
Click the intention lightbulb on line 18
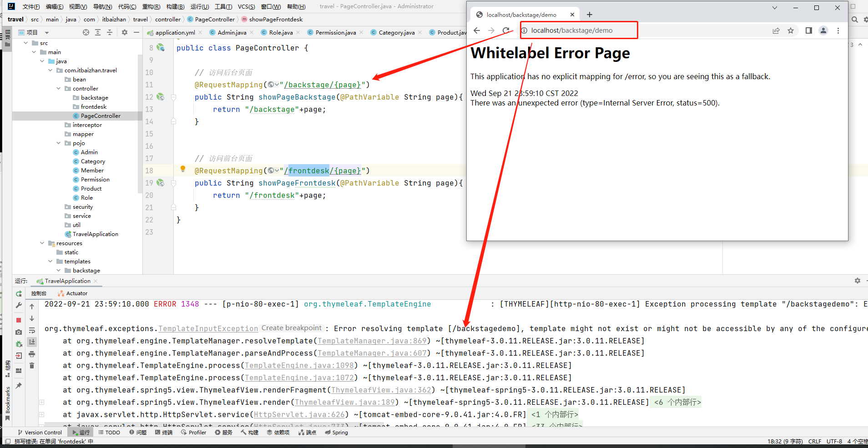pos(183,169)
